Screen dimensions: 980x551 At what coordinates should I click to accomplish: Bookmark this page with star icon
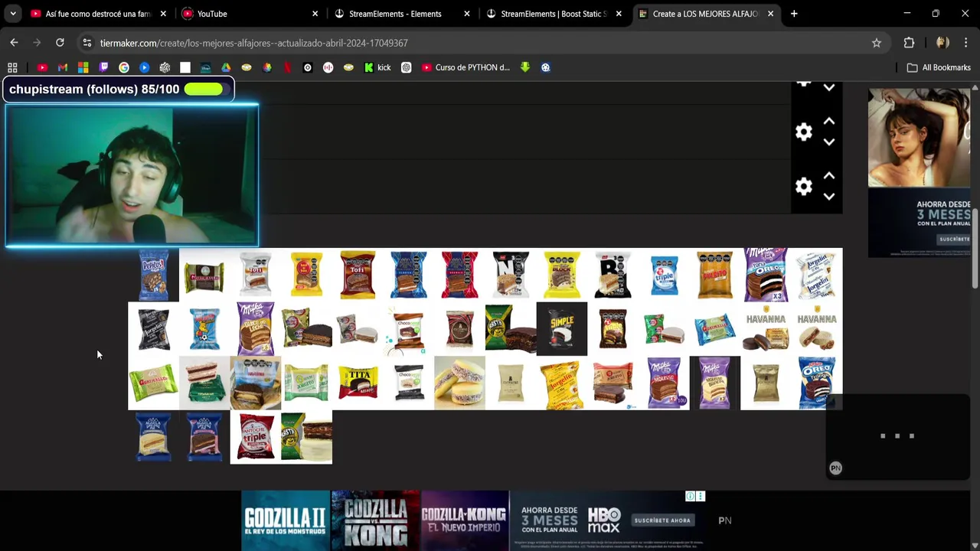pos(877,43)
